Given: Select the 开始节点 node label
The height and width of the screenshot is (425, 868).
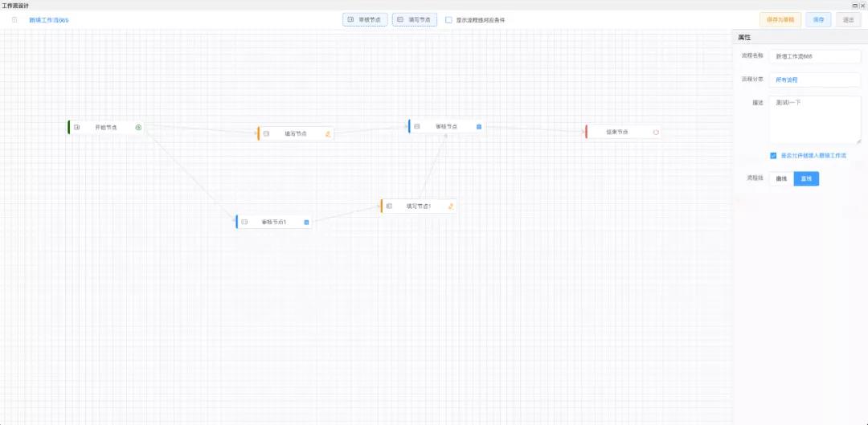Looking at the screenshot, I should click(106, 127).
